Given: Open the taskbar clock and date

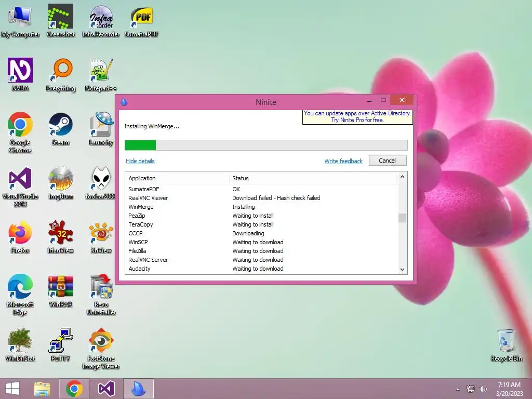Looking at the screenshot, I should tap(509, 389).
